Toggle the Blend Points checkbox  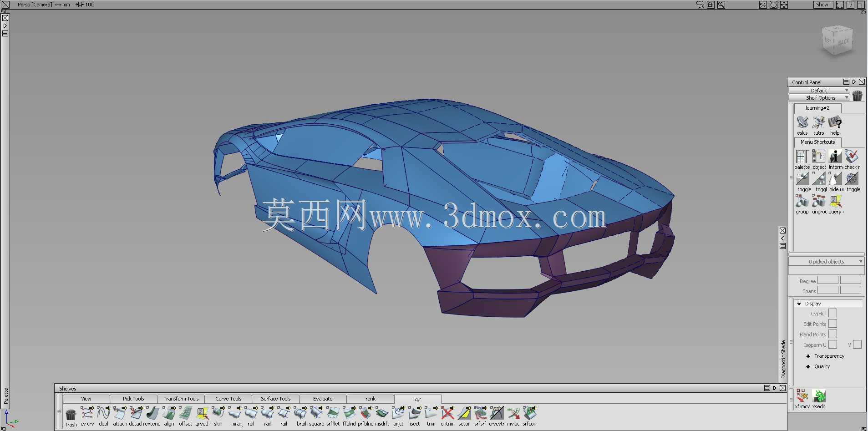[x=833, y=334]
